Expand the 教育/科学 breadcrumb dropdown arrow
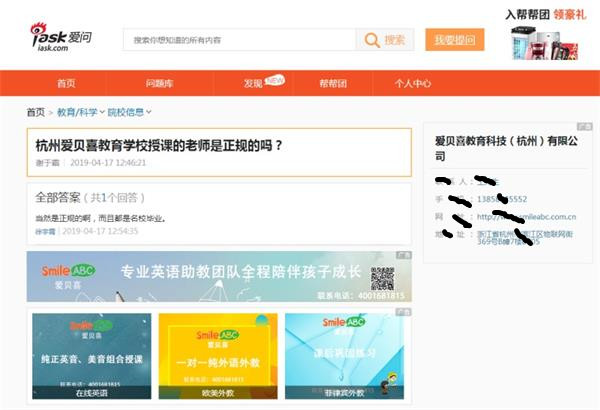The image size is (600, 410). [x=102, y=112]
